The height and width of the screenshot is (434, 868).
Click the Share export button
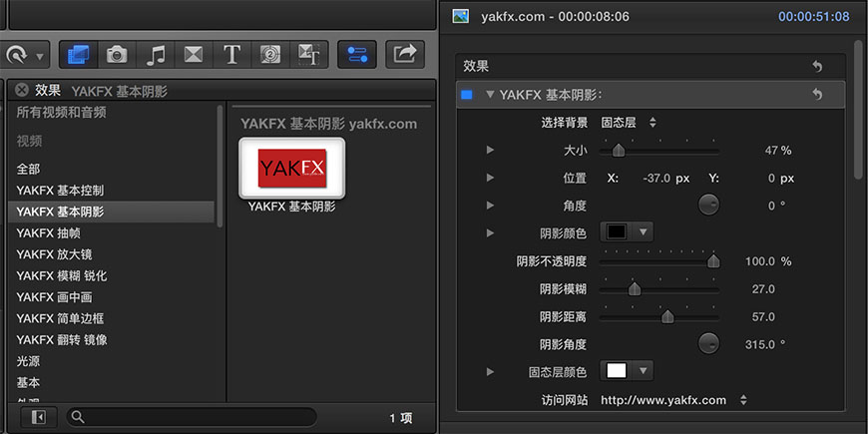(405, 54)
